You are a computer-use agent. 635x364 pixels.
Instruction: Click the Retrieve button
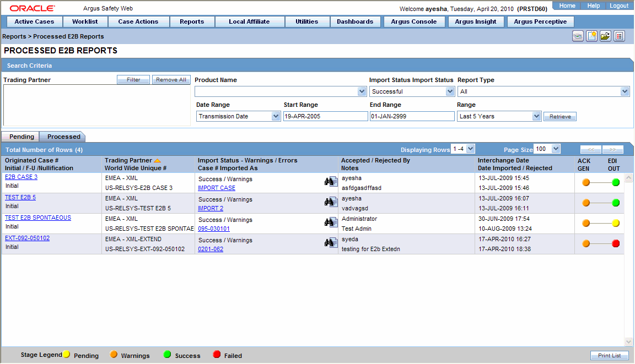[560, 117]
